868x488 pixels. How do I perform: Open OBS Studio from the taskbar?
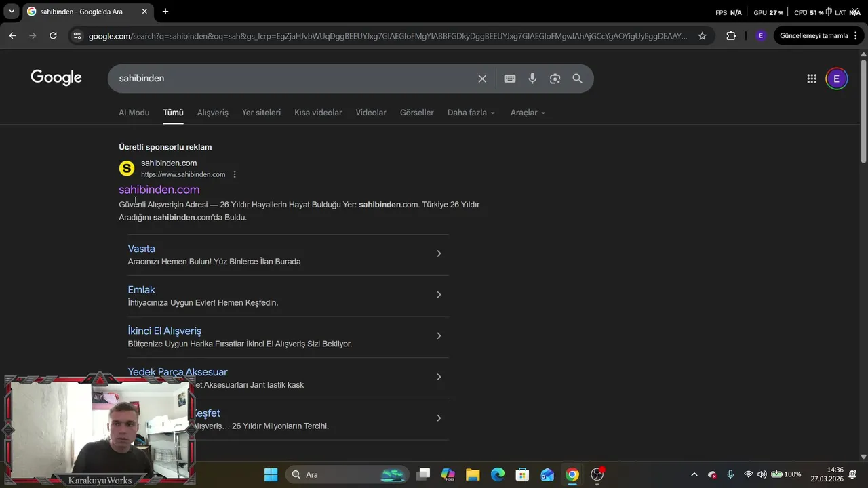[x=597, y=474]
